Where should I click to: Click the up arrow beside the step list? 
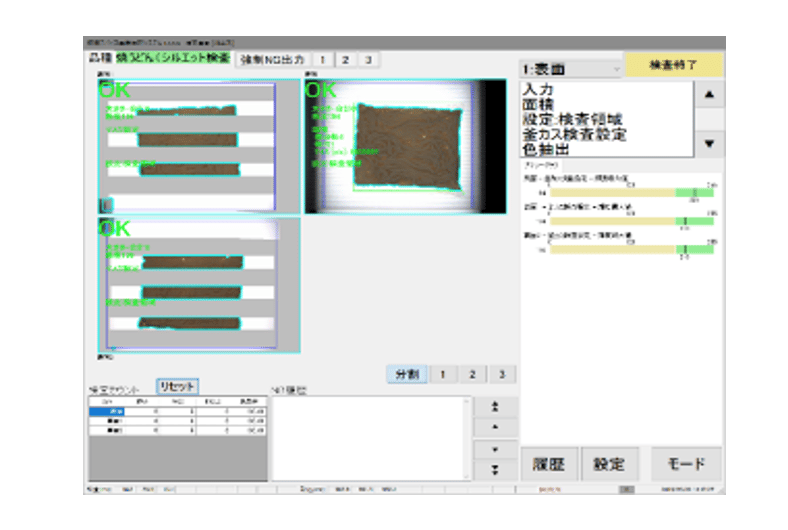(709, 94)
